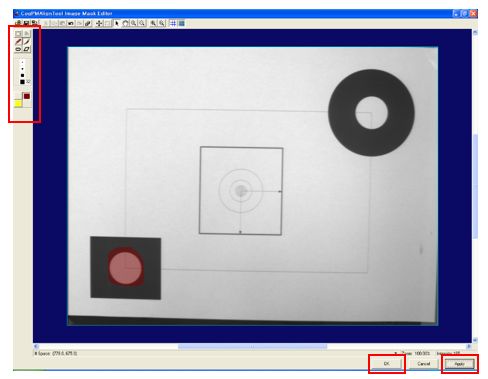The image size is (488, 379).
Task: Select the red pencil drawing tool
Action: (x=18, y=42)
